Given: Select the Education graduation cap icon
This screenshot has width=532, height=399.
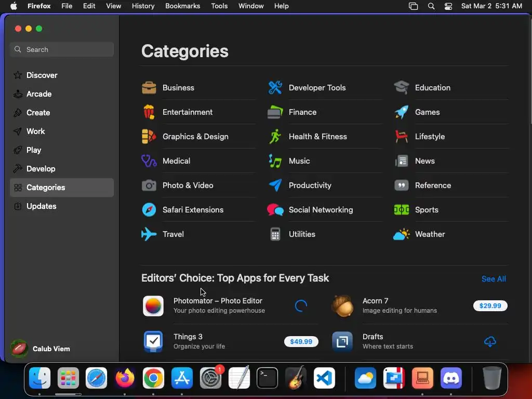Looking at the screenshot, I should (x=402, y=87).
